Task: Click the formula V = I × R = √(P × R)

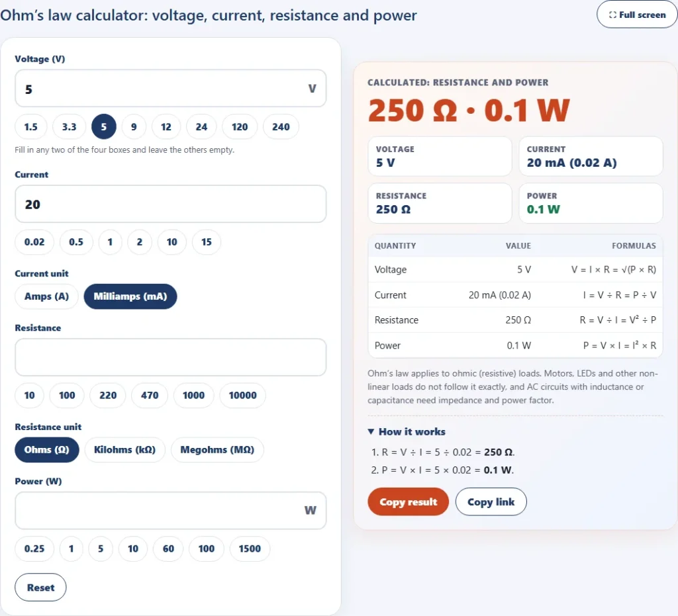Action: (614, 269)
